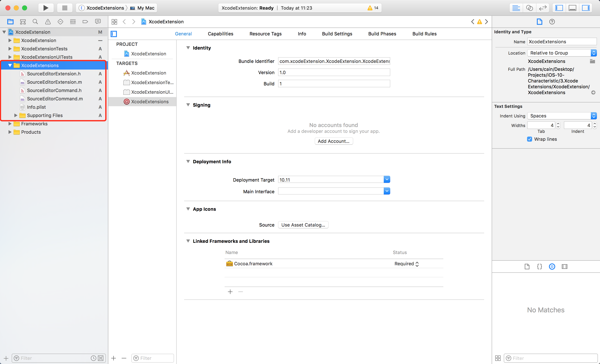Show Quick Help inspector

tap(552, 22)
